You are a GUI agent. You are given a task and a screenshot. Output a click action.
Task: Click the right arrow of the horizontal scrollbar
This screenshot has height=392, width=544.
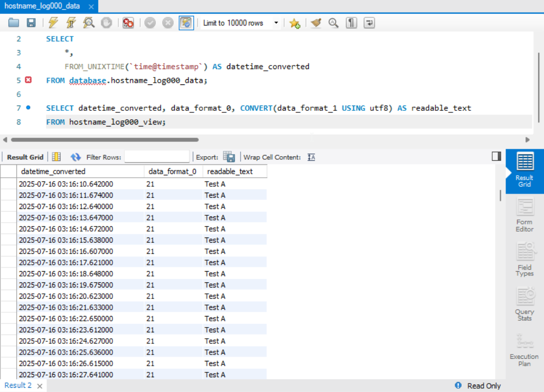pyautogui.click(x=527, y=140)
